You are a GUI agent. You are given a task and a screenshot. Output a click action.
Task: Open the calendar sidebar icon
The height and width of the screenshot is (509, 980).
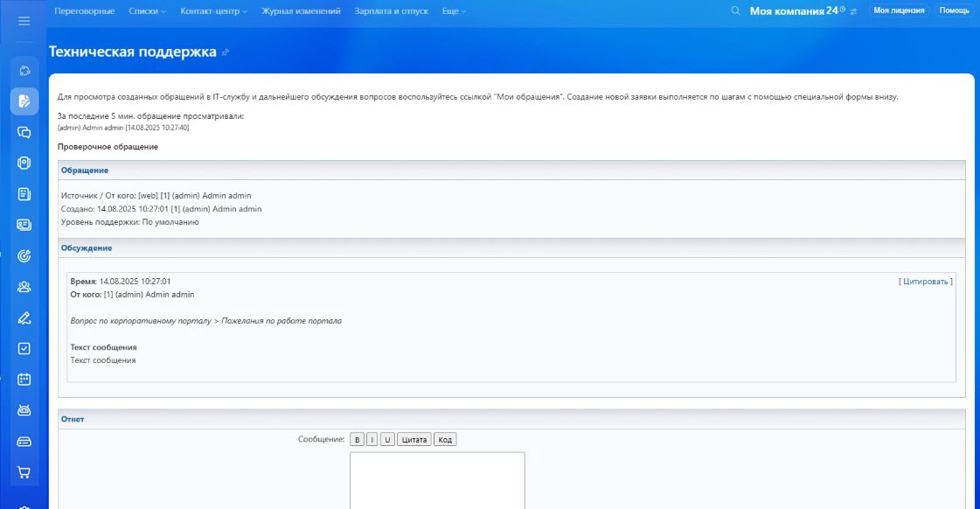click(24, 379)
